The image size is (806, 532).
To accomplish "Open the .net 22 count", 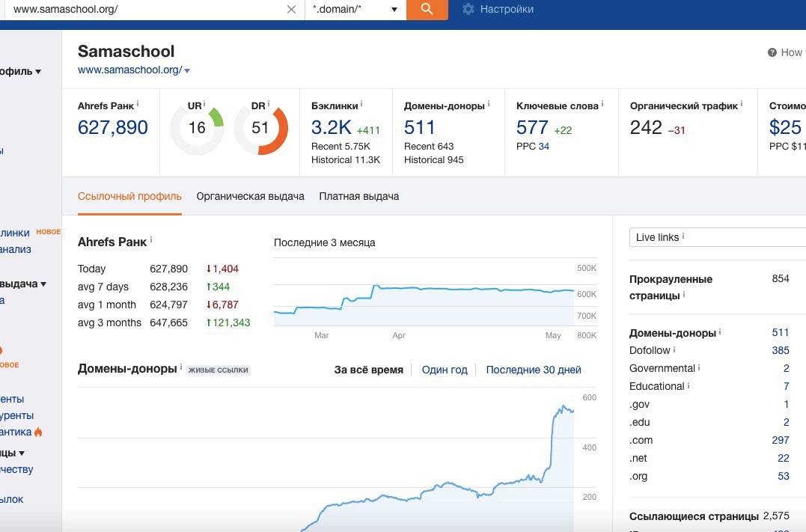I will pos(784,459).
